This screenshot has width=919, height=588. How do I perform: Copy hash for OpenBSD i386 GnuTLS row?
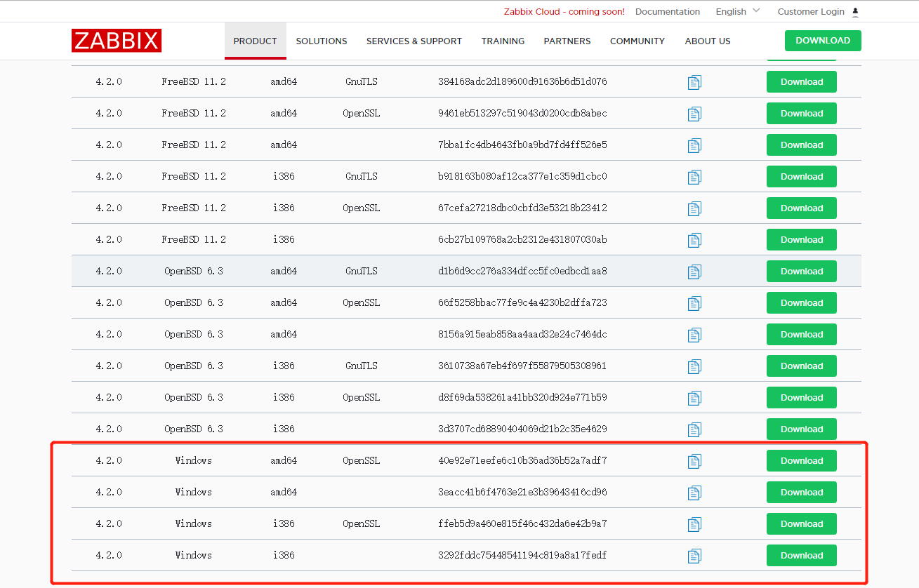[x=694, y=366]
